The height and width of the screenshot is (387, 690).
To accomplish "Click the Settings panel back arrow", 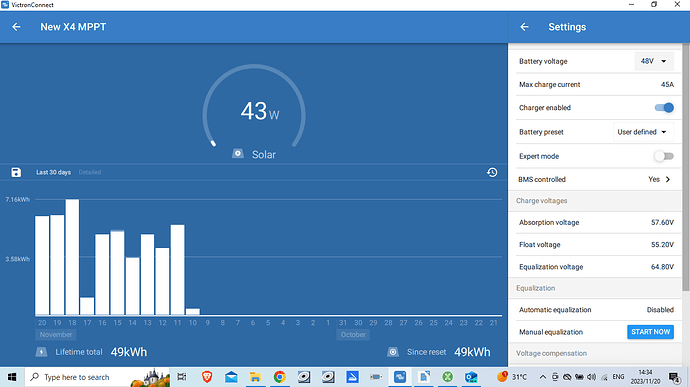I will pos(524,27).
